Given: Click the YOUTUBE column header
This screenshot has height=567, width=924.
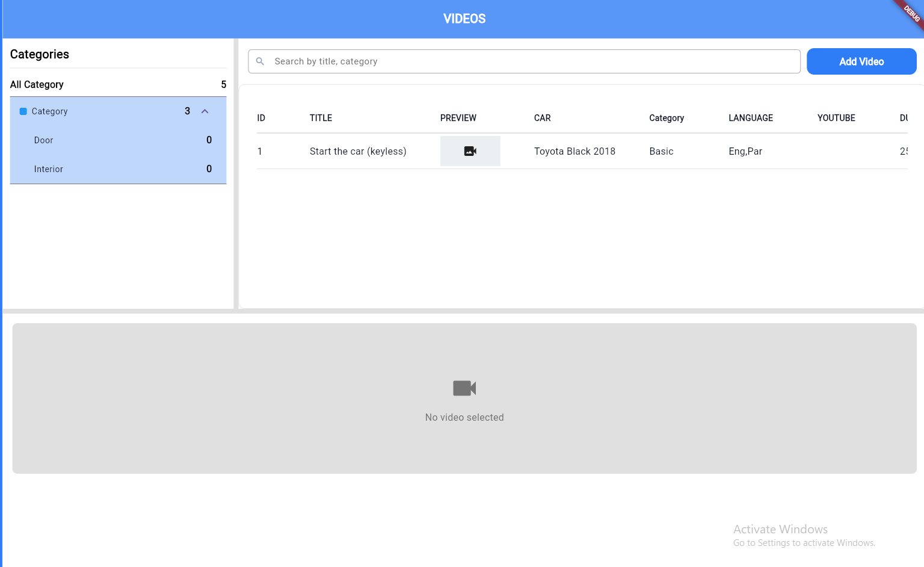Looking at the screenshot, I should pos(836,118).
